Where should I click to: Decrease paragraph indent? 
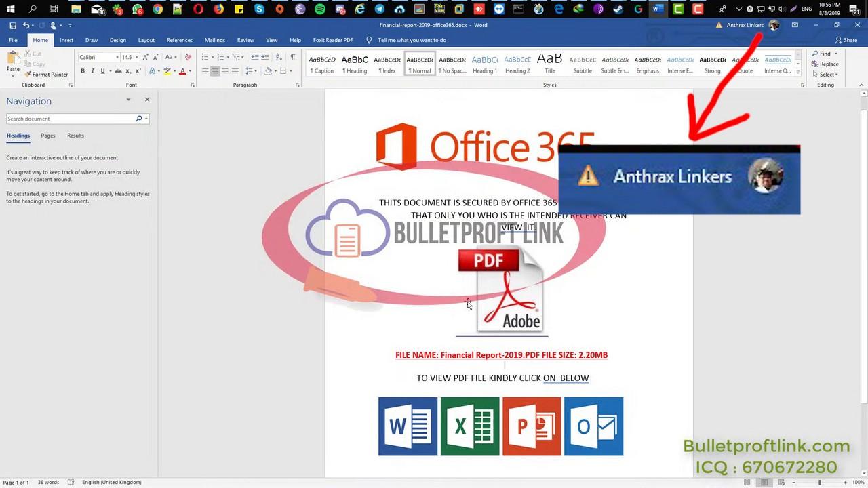pos(254,57)
